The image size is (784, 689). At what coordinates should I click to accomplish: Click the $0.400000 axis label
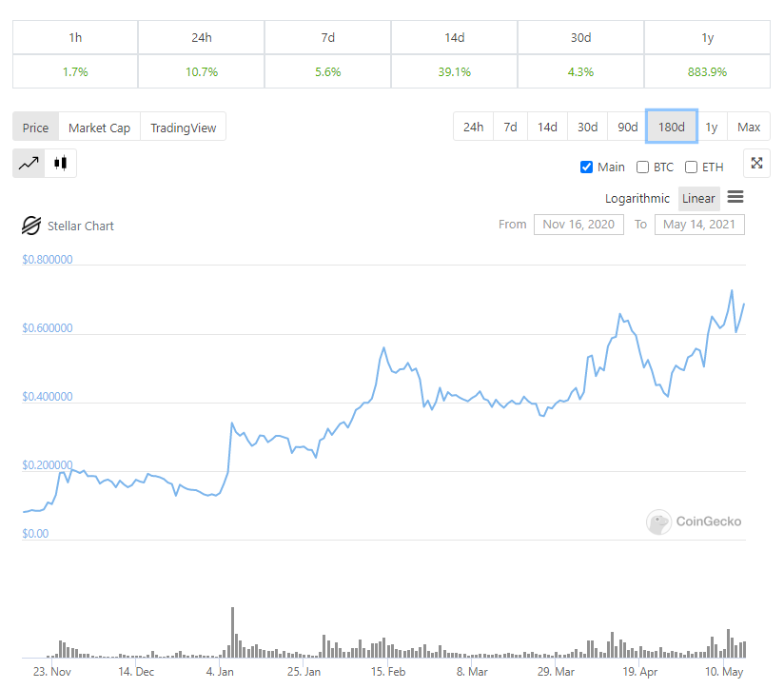[x=48, y=397]
